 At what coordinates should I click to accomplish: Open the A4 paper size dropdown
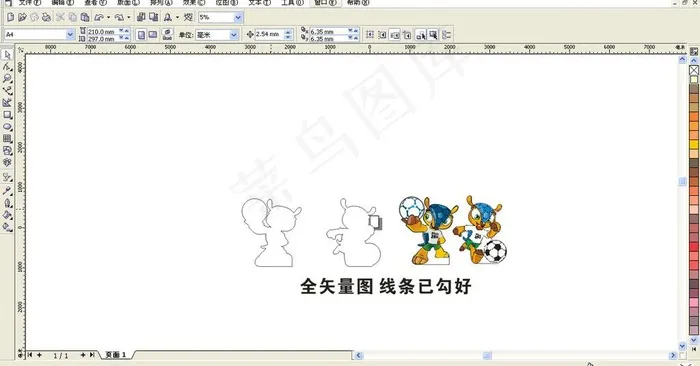(x=70, y=34)
